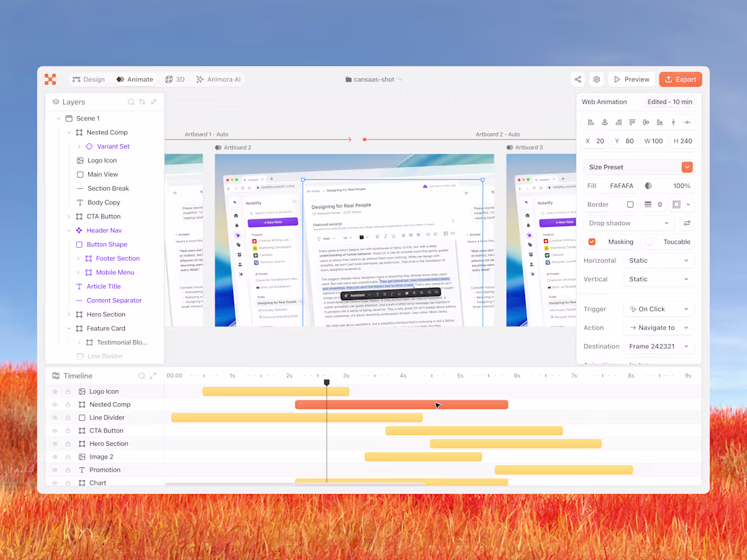This screenshot has height=560, width=747.
Task: Open the share icon in the top bar
Action: point(578,79)
